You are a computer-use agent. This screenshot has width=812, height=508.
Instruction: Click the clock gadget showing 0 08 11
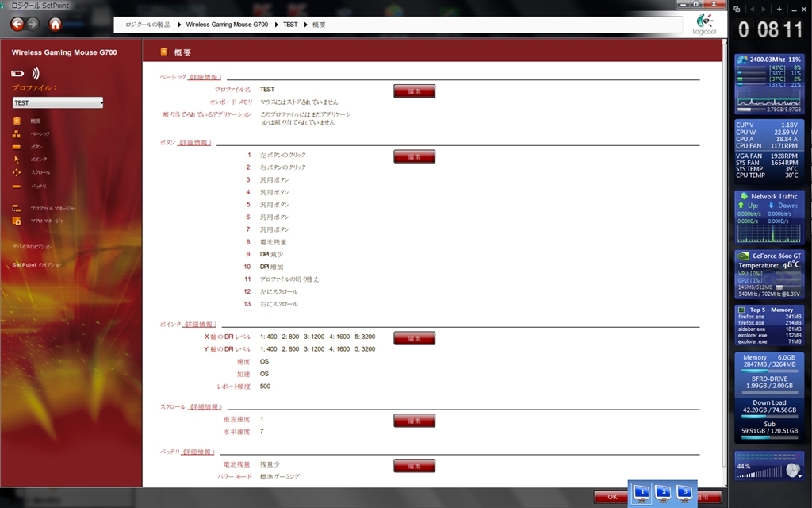click(769, 29)
